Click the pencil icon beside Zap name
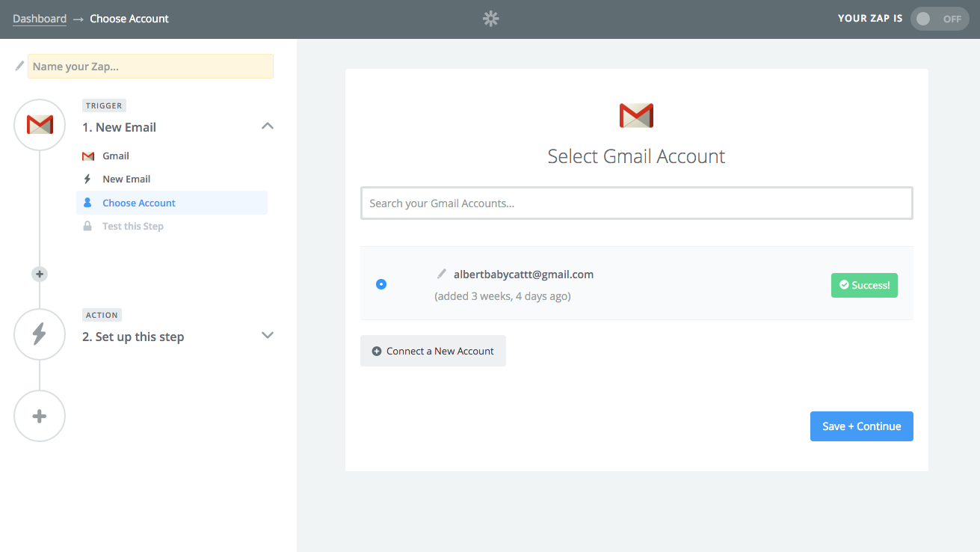 [19, 66]
